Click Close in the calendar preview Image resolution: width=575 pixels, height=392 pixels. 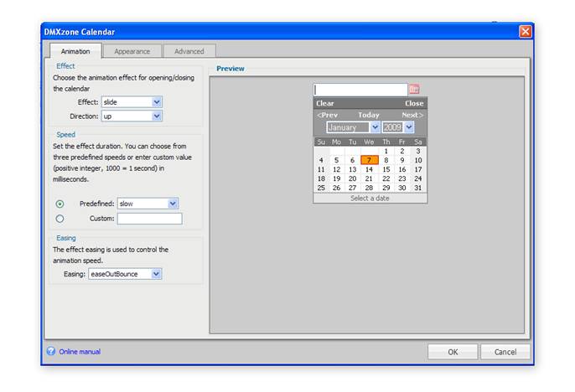(414, 103)
